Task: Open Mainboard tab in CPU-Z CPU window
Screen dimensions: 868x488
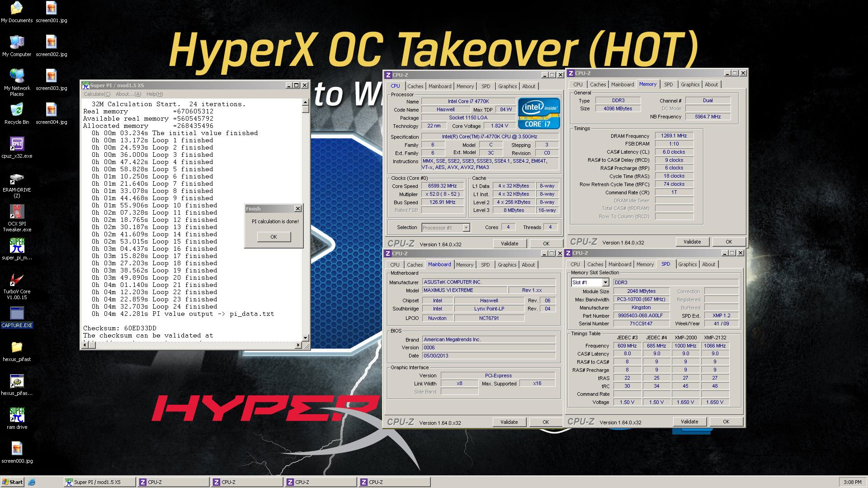Action: coord(440,86)
